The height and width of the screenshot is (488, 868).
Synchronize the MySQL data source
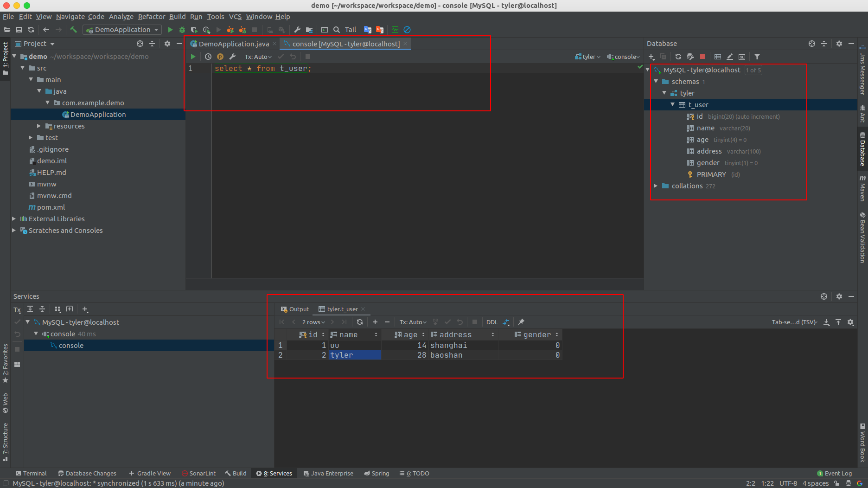pyautogui.click(x=677, y=56)
